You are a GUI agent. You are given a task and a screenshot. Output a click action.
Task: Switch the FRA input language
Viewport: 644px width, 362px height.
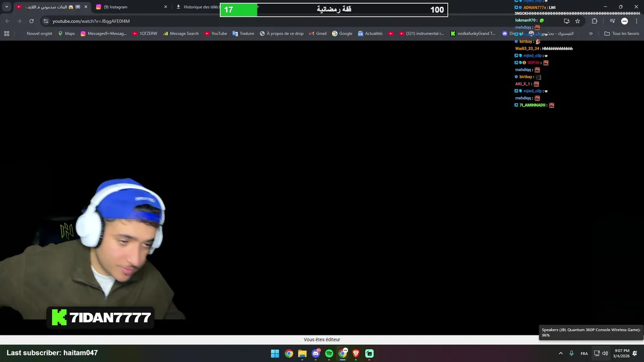tap(584, 353)
